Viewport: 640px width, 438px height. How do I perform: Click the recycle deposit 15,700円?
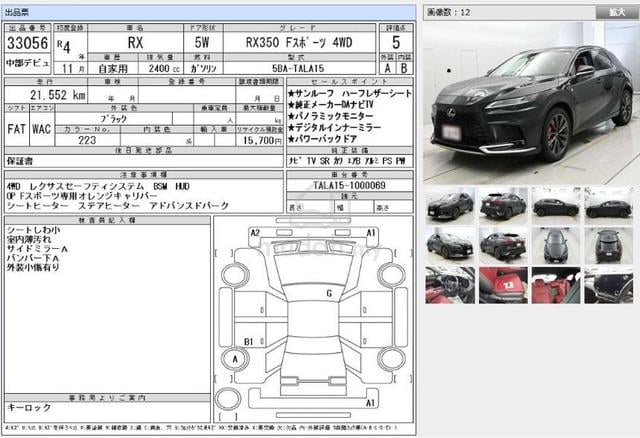click(x=262, y=140)
